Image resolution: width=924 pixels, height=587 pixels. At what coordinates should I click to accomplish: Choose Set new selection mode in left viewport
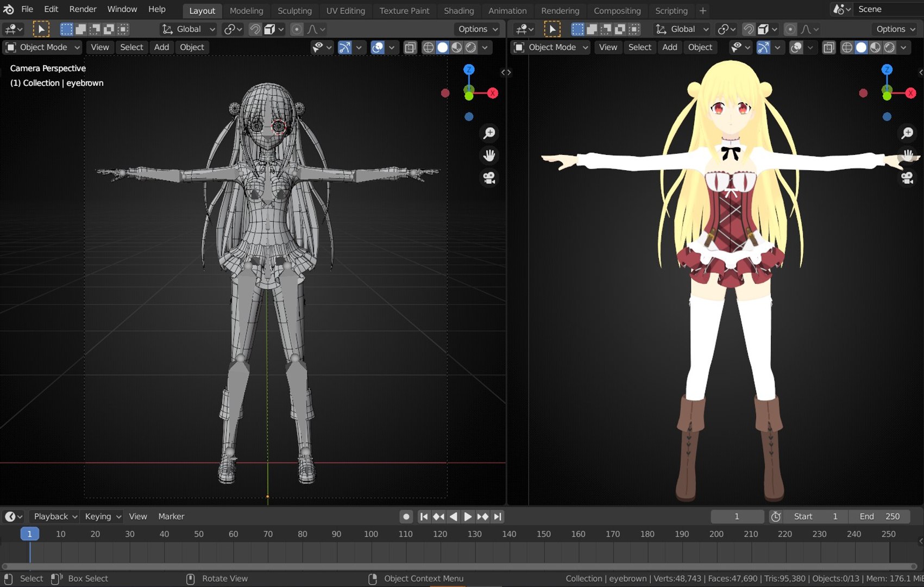pyautogui.click(x=66, y=29)
